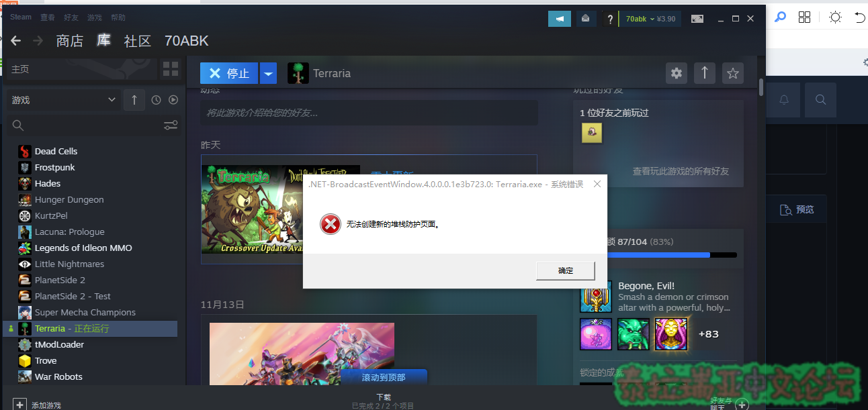Open the Terraria crossover update thumbnail
Screen dimensions: 868x410
click(281, 209)
